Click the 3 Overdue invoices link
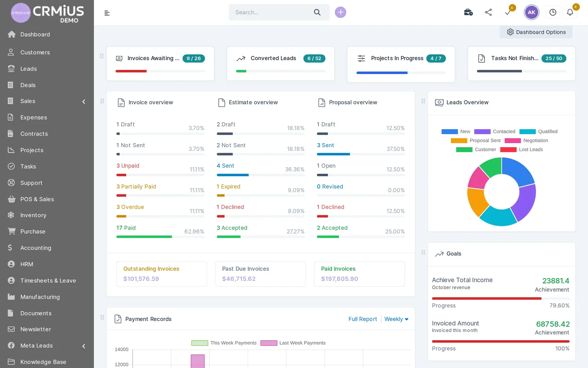This screenshot has width=588, height=368. (x=130, y=207)
